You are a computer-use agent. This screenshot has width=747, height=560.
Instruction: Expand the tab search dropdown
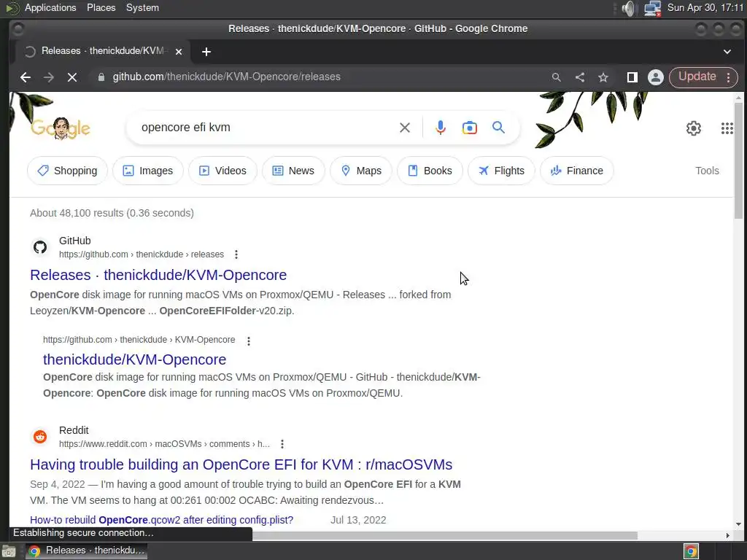point(727,52)
